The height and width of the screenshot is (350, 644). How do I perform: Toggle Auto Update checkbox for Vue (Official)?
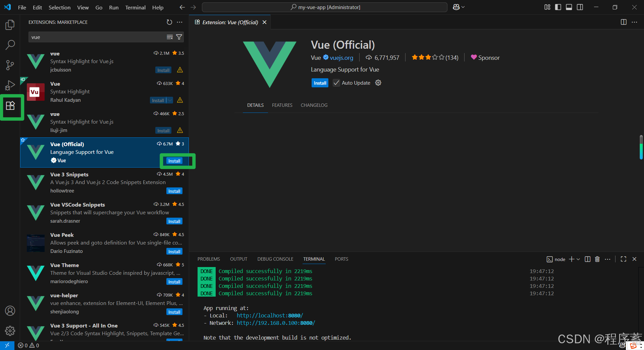pos(336,83)
